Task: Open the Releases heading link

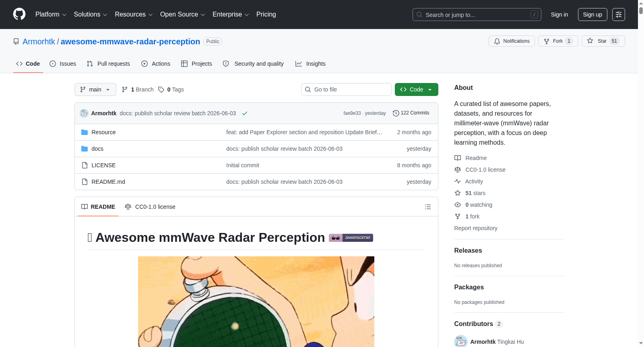Action: tap(468, 250)
